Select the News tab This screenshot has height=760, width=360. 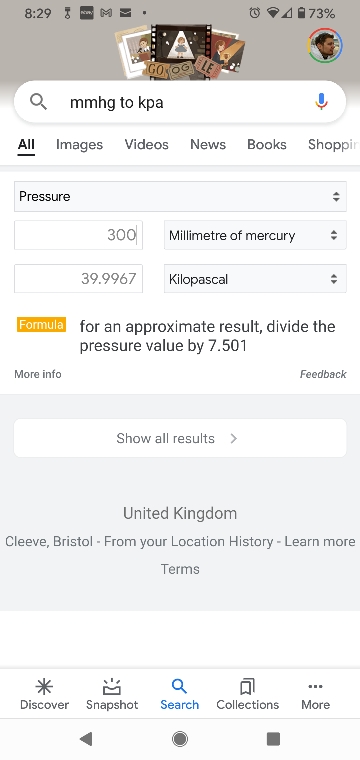coord(208,144)
